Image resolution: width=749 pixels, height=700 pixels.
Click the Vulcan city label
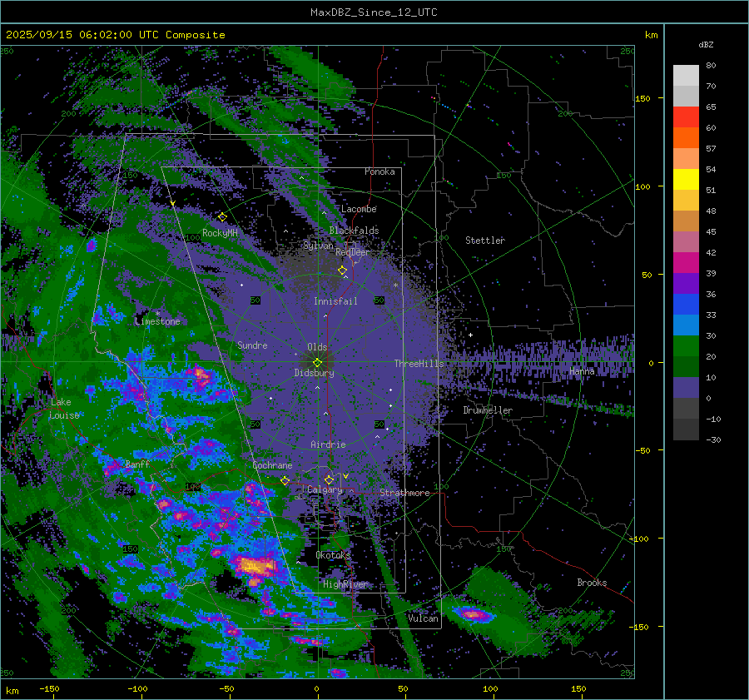[x=423, y=618]
